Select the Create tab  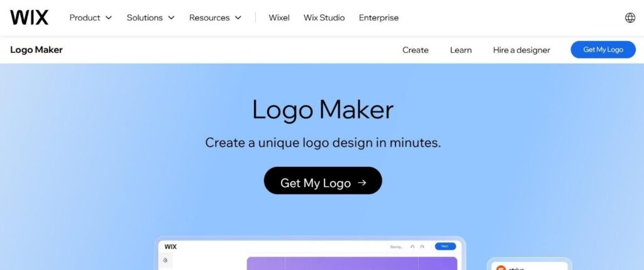click(x=415, y=50)
